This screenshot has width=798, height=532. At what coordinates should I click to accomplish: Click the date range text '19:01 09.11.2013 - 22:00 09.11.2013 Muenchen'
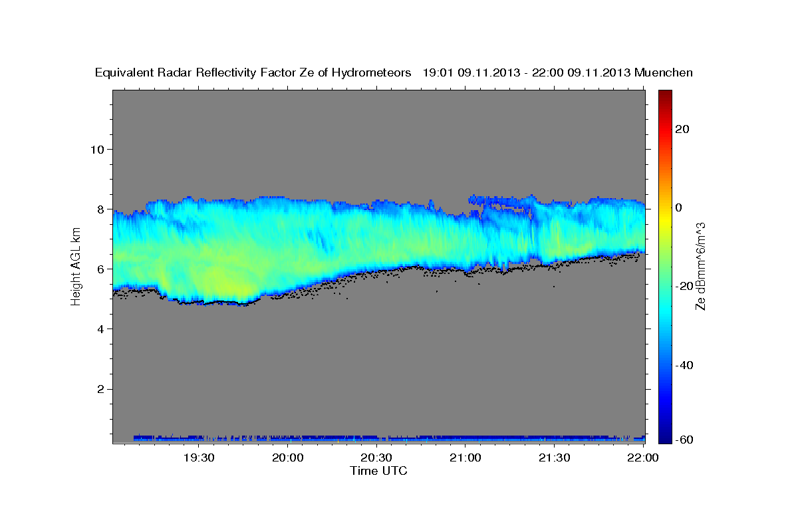click(x=558, y=72)
